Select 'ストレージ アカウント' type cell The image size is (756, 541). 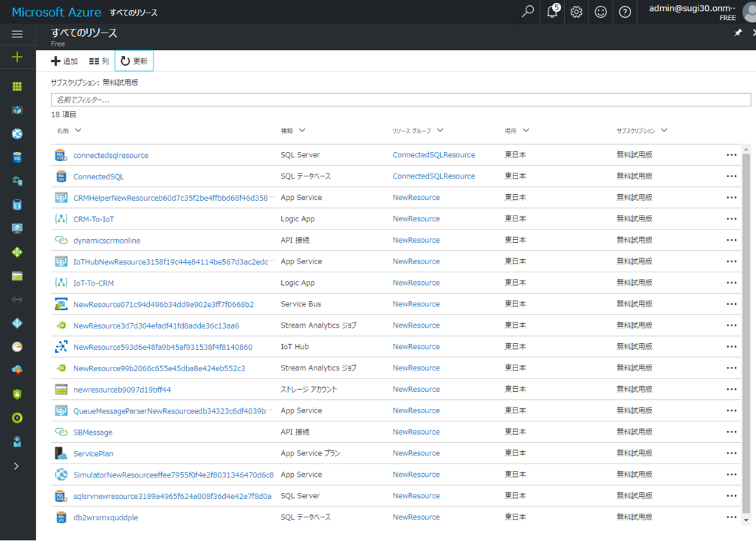coord(309,389)
